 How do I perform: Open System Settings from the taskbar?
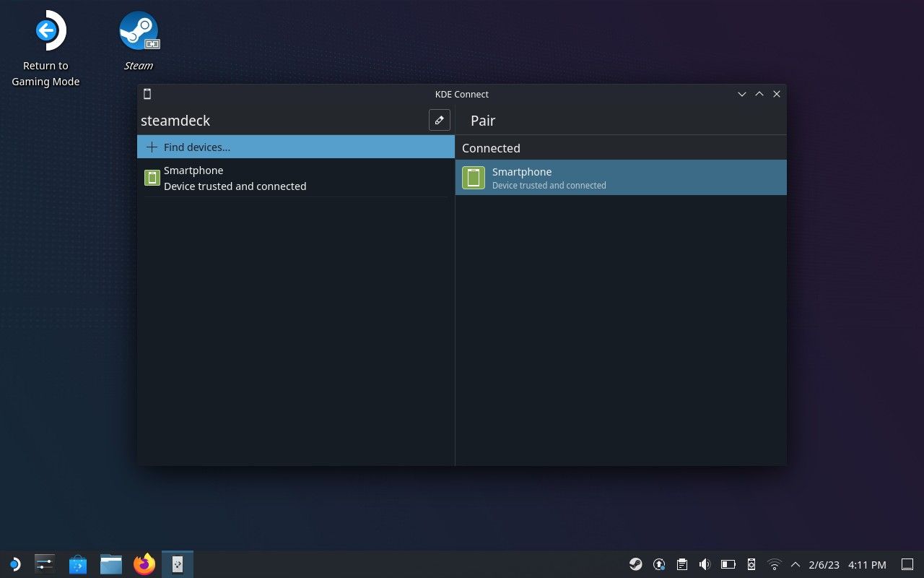[45, 564]
